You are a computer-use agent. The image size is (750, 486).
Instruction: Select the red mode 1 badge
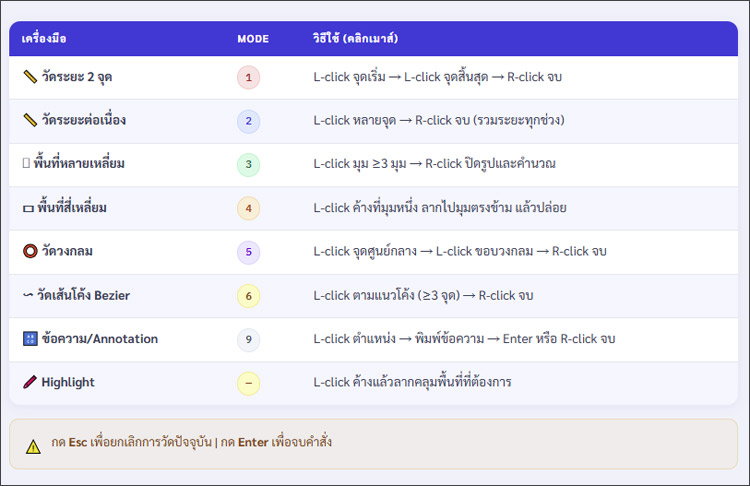click(248, 76)
